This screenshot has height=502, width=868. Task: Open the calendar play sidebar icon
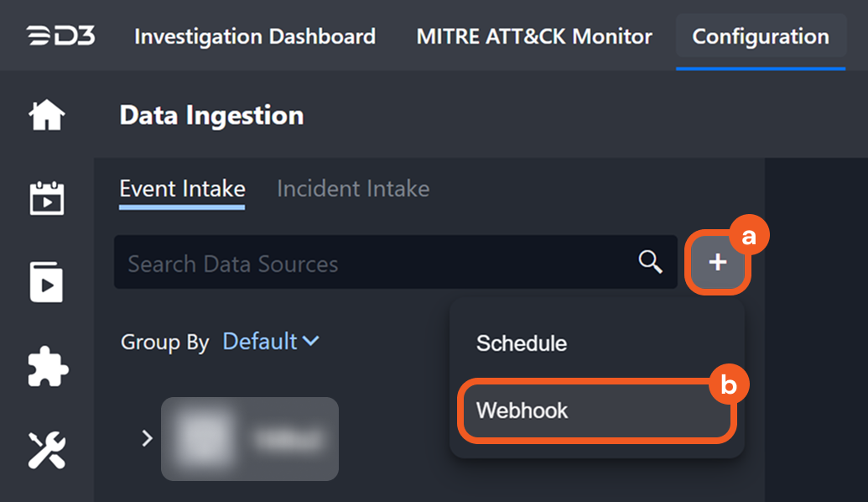(x=47, y=199)
